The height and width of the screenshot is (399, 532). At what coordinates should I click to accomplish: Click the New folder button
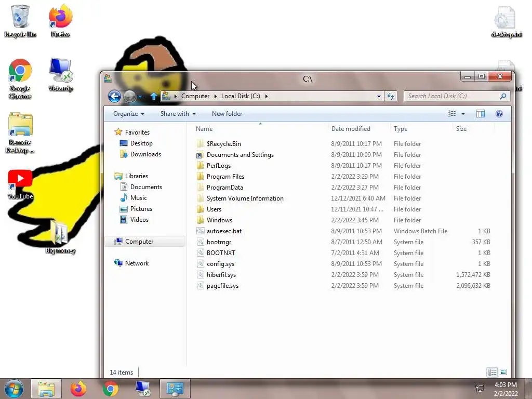coord(227,114)
